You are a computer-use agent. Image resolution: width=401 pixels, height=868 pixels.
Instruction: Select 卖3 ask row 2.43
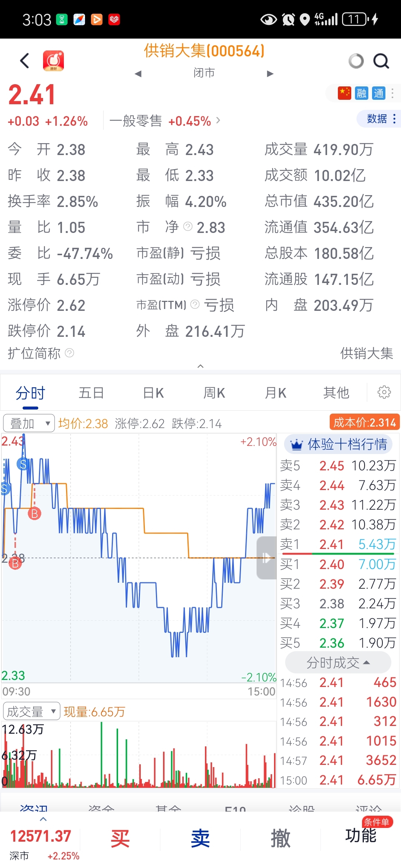pos(338,505)
